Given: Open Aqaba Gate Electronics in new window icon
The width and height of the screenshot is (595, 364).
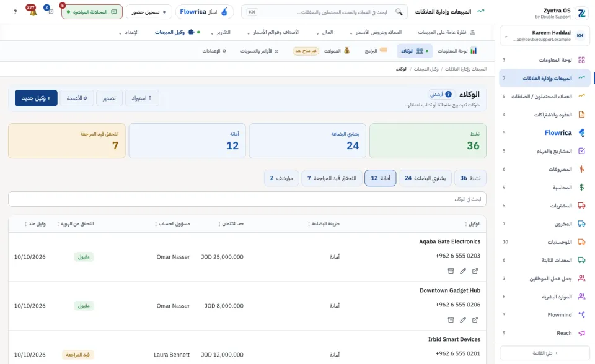Looking at the screenshot, I should point(475,271).
